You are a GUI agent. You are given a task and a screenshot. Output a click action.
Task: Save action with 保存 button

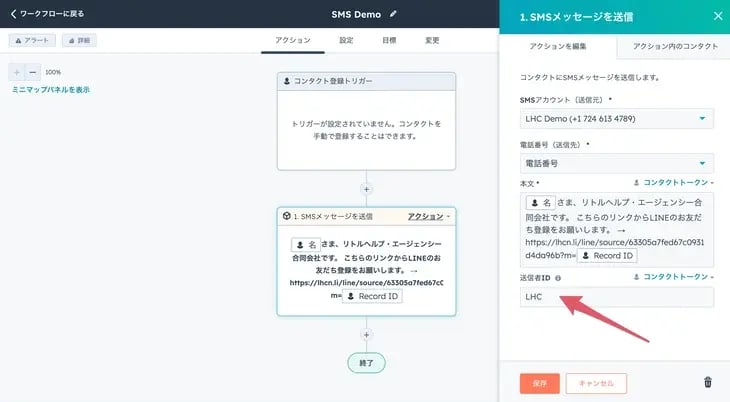540,383
